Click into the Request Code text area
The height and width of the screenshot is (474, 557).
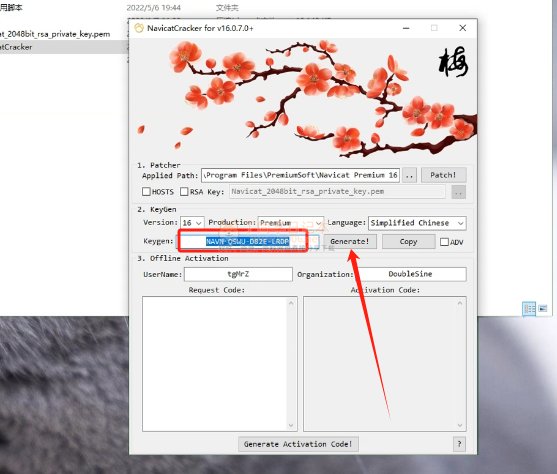point(215,364)
